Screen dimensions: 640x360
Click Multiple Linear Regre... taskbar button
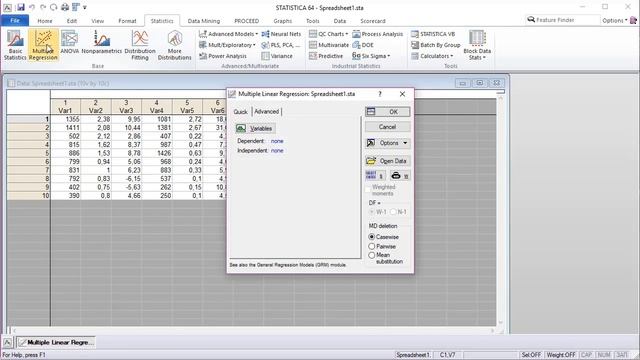56,342
